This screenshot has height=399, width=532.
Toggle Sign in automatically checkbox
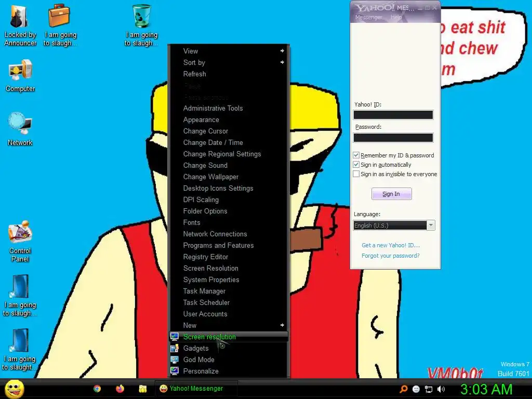click(x=356, y=165)
